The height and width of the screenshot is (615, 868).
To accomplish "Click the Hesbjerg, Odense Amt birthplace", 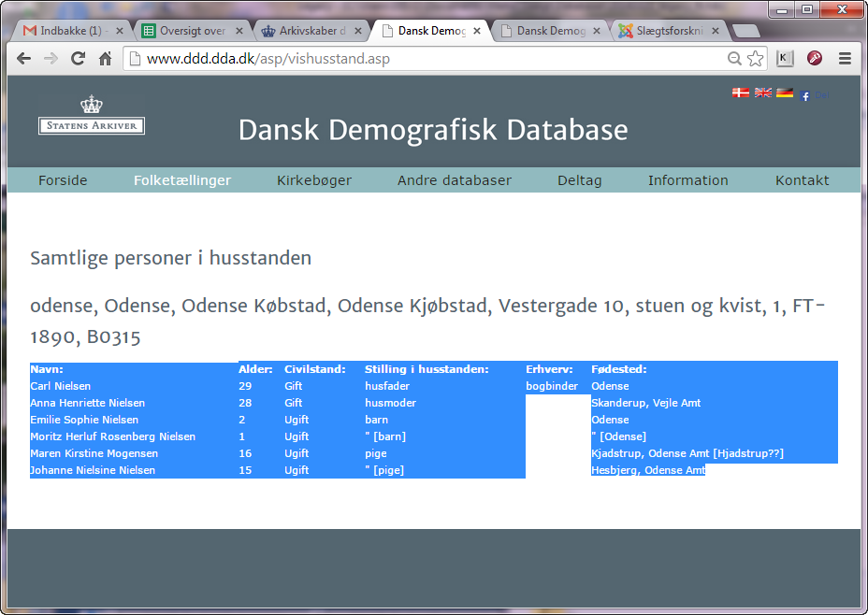I will 648,470.
